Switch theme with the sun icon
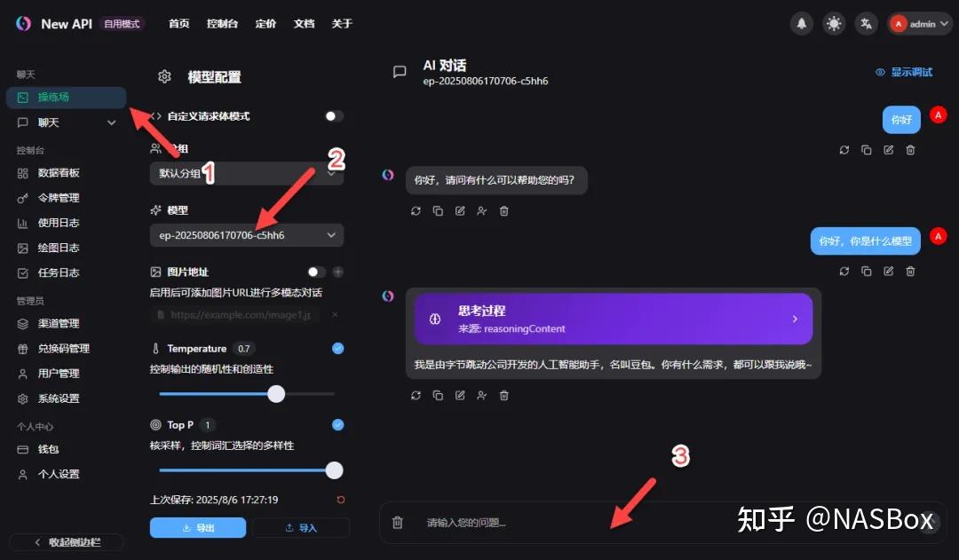 click(x=834, y=24)
